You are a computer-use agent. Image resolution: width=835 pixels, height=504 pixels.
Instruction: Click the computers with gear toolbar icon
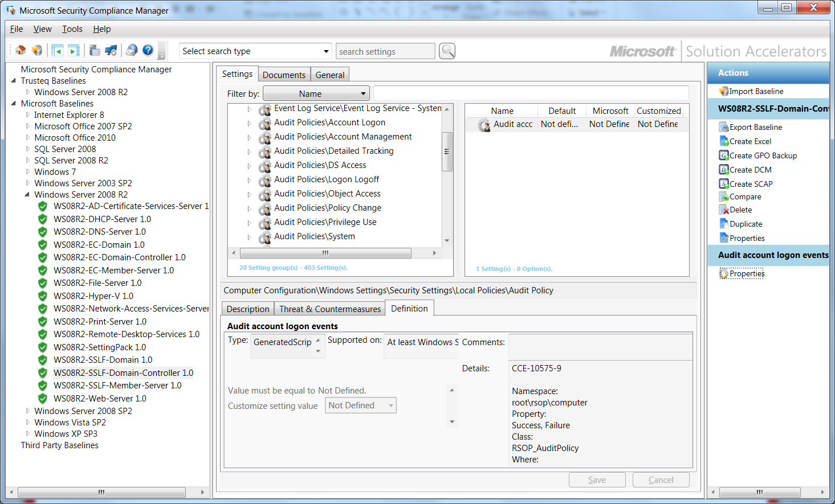point(111,50)
